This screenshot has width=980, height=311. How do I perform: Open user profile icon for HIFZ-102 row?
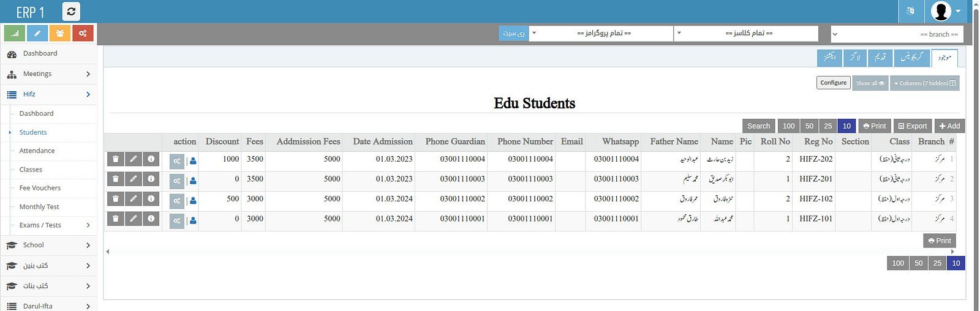193,200
